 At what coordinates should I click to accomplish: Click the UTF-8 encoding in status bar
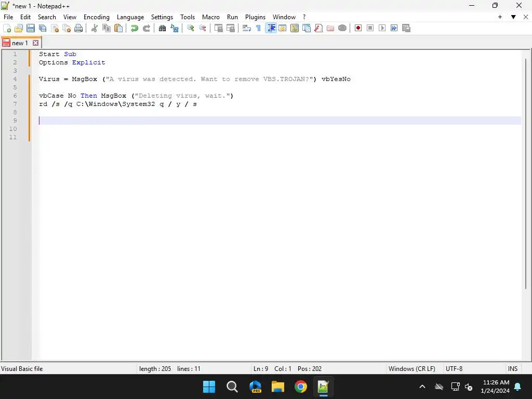click(x=454, y=369)
